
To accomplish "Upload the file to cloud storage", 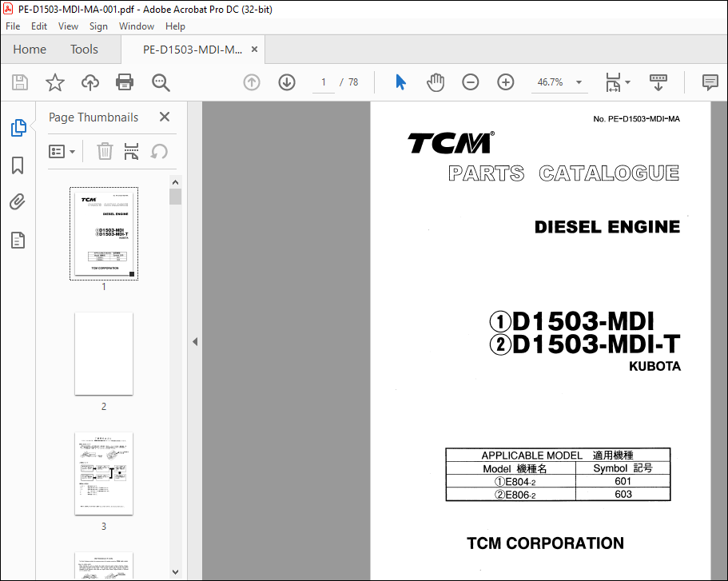I will [90, 82].
